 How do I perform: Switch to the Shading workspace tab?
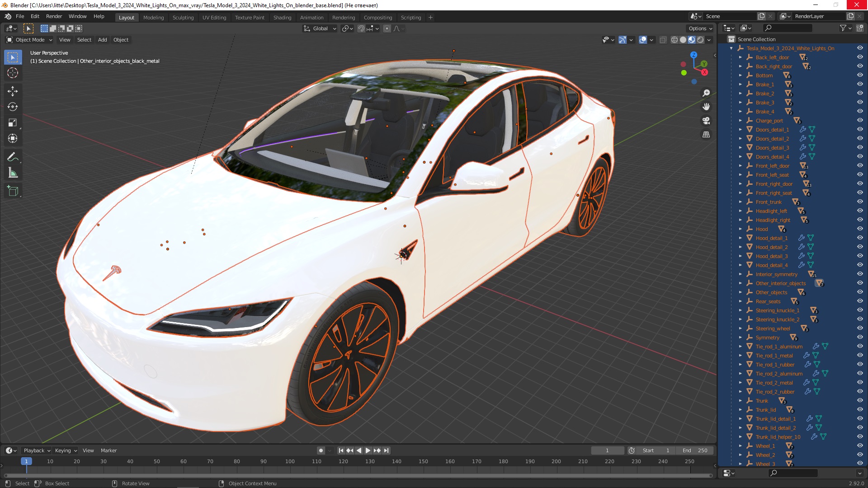[282, 18]
